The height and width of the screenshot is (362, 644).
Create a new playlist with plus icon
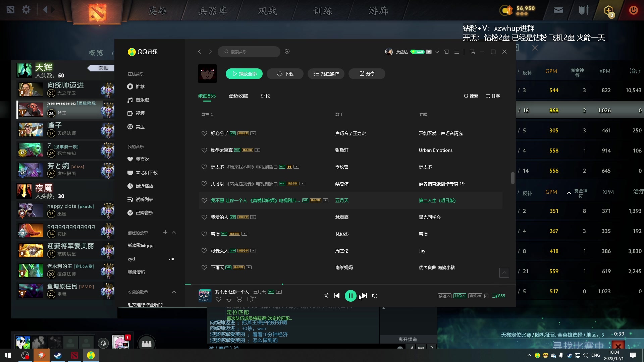tap(165, 232)
